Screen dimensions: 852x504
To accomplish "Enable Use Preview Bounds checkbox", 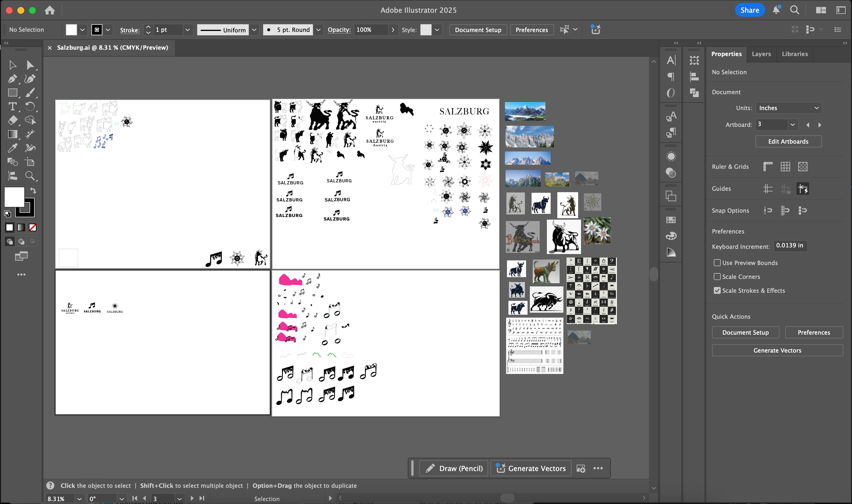I will (717, 262).
